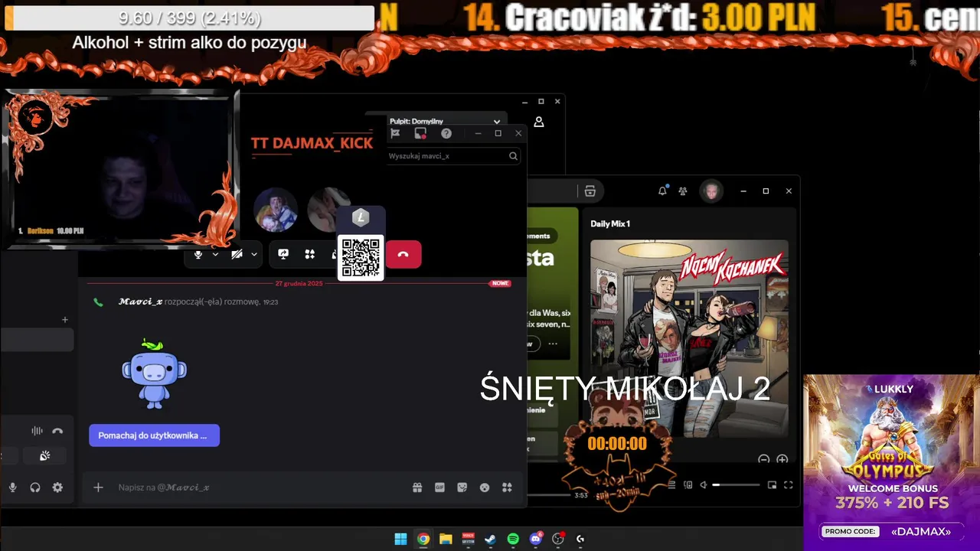Screen dimensions: 980x551
Task: Open connect to device icon in Spotify
Action: tap(688, 484)
